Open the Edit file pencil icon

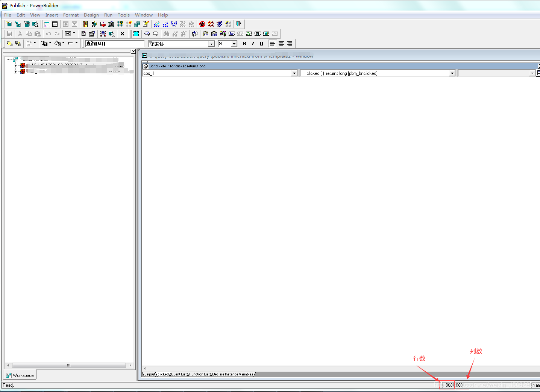pos(146,24)
